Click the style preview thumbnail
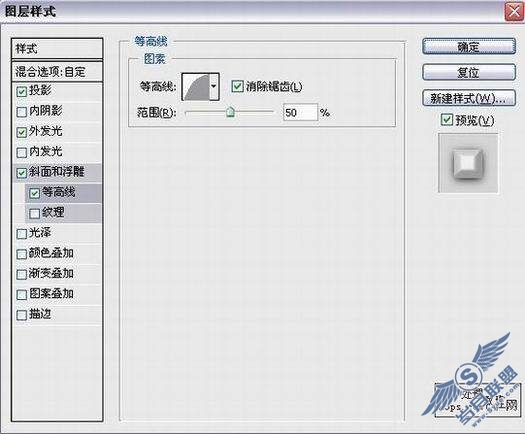The image size is (525, 434). click(468, 163)
